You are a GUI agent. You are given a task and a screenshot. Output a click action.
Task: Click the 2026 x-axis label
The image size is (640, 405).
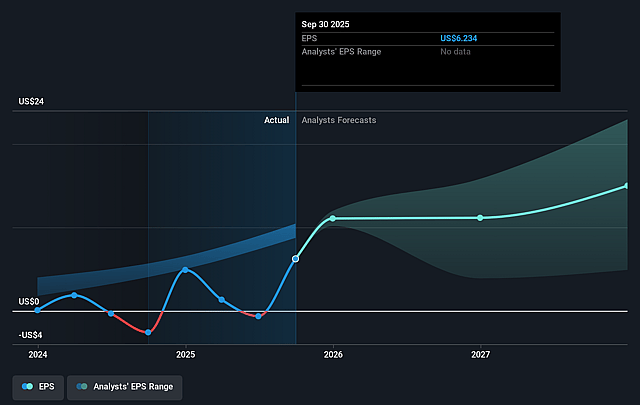tap(333, 354)
